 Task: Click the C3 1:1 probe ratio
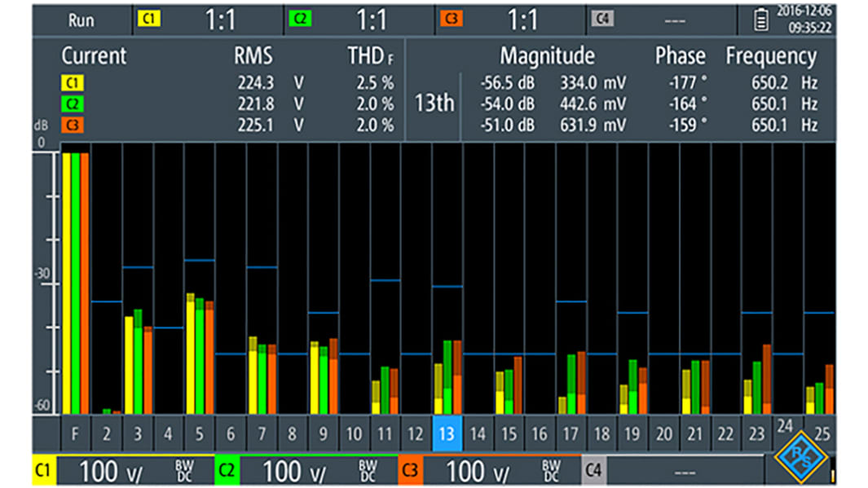(522, 20)
